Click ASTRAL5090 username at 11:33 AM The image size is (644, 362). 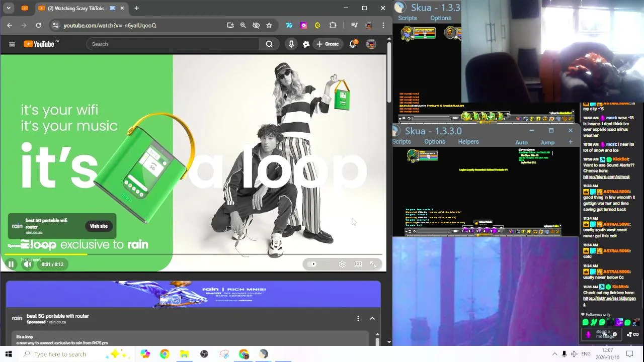coord(616,192)
